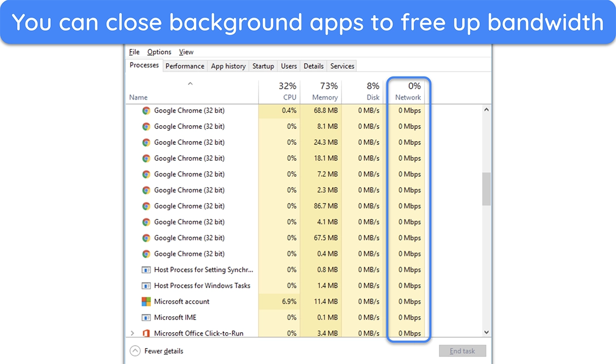Click the Fewer details link
This screenshot has width=616, height=364.
[x=164, y=351]
